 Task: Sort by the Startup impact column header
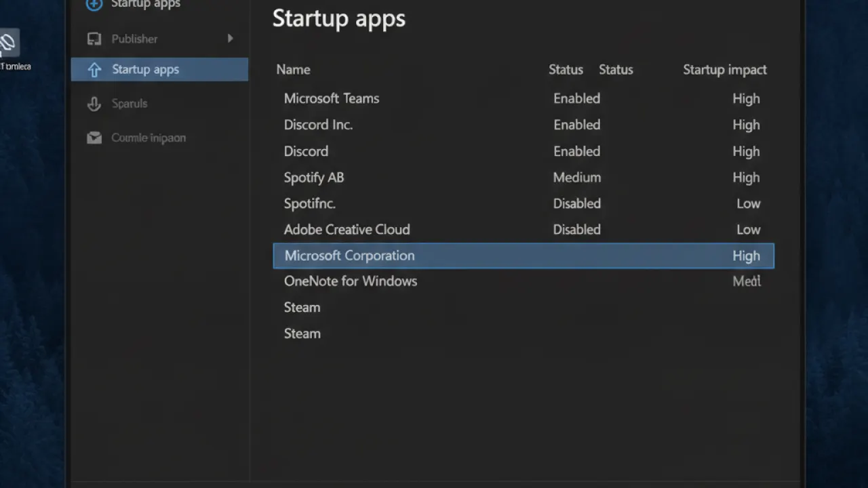(725, 69)
